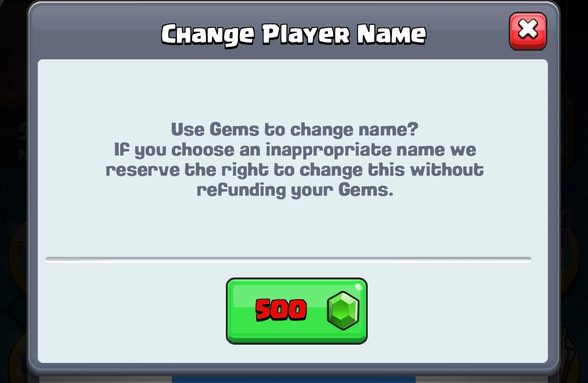Click the empty panel area above the message
This screenshot has height=383, width=588.
(x=293, y=89)
